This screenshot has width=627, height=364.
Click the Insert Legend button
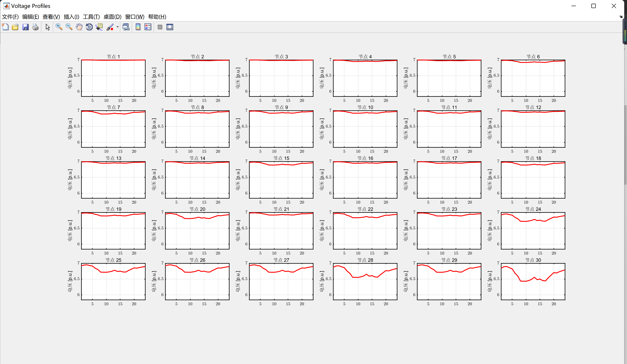point(148,27)
